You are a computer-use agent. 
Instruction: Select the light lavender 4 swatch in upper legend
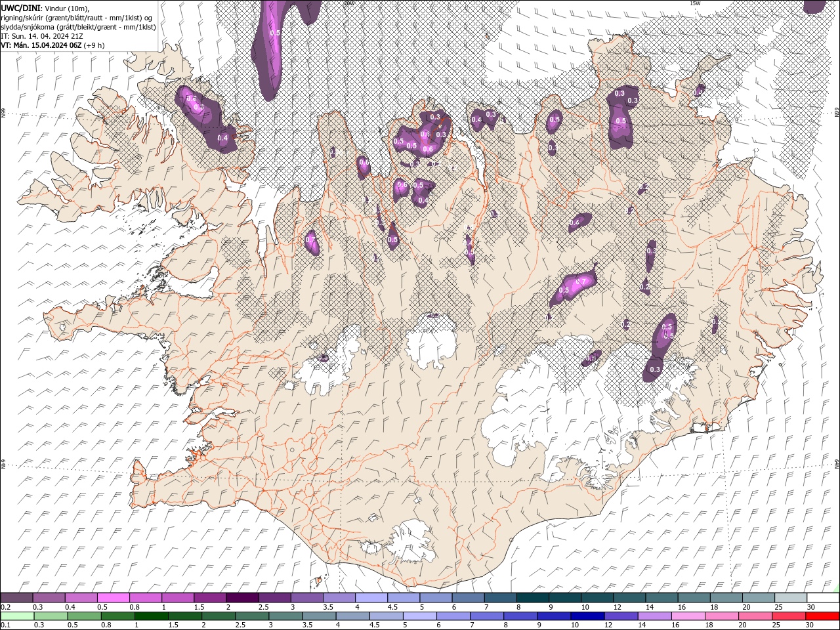(x=371, y=598)
